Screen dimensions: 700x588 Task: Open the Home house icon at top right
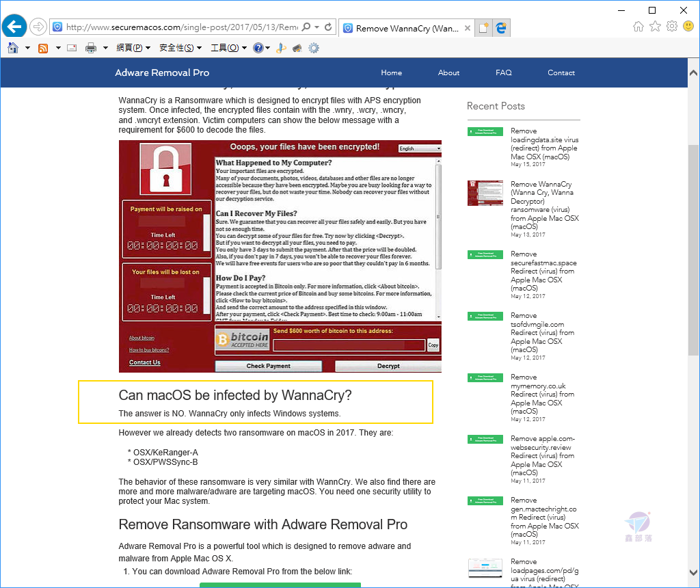coord(638,27)
